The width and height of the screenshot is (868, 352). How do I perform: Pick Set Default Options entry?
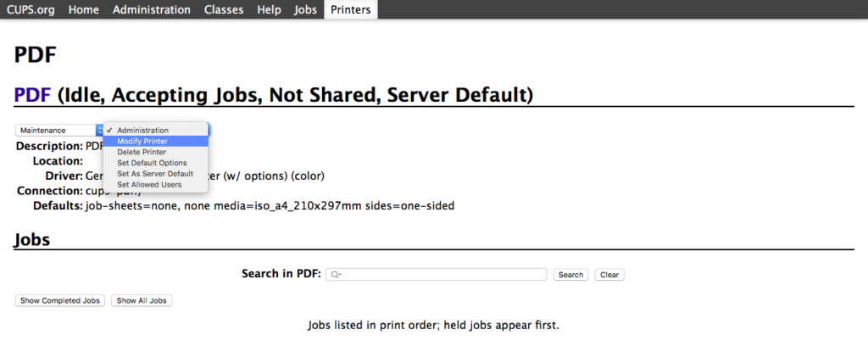click(x=152, y=163)
